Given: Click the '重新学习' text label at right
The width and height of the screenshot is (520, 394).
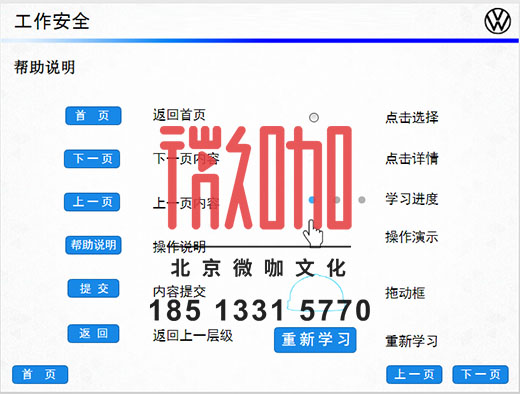Looking at the screenshot, I should click(x=412, y=341).
